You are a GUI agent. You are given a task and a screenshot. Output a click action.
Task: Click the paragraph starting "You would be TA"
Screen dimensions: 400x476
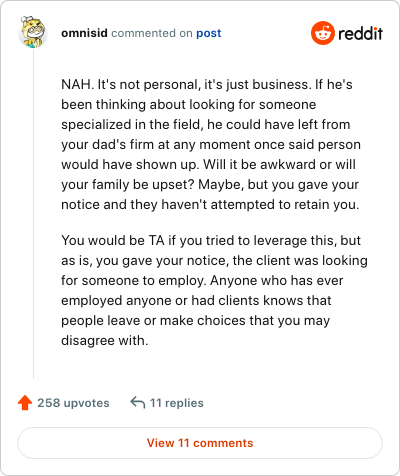pos(214,290)
